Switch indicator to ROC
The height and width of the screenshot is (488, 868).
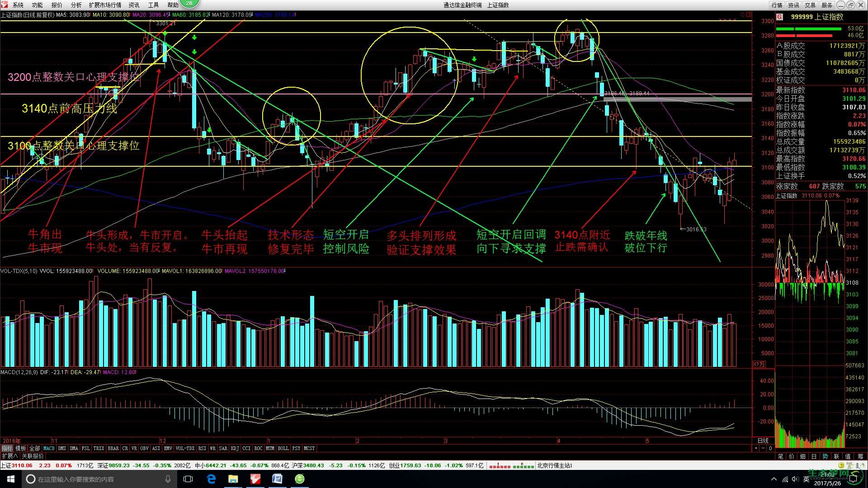(x=259, y=448)
